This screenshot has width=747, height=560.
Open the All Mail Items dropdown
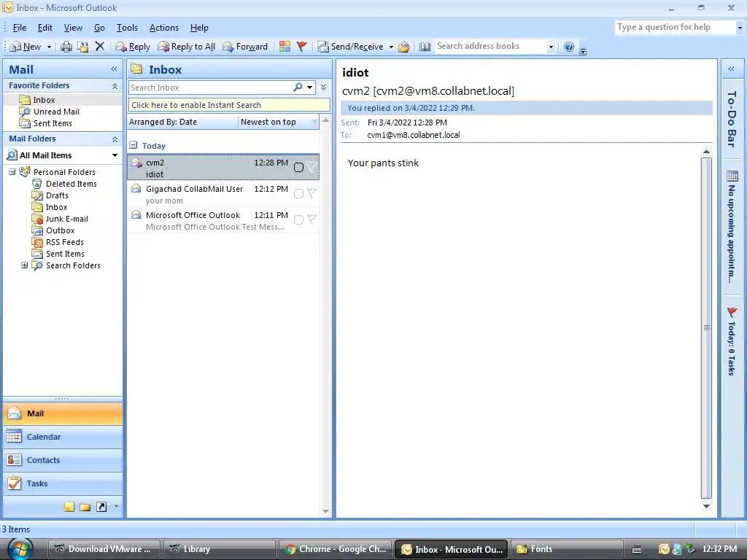(x=115, y=155)
